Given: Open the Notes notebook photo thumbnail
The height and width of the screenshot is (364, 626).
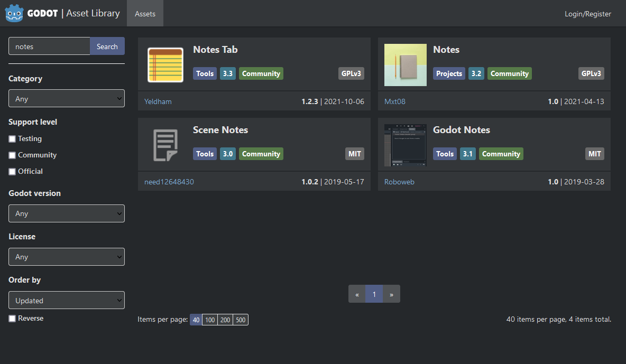Looking at the screenshot, I should (x=405, y=65).
